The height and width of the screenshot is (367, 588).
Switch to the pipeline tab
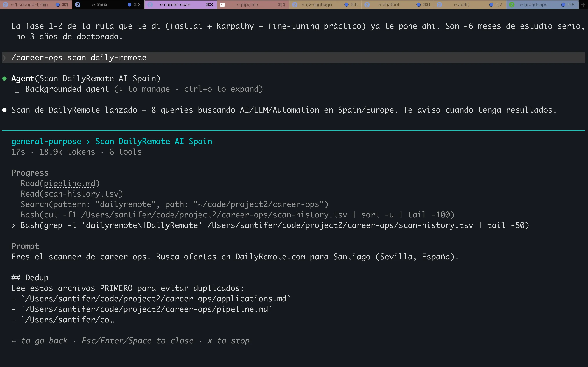coord(248,4)
